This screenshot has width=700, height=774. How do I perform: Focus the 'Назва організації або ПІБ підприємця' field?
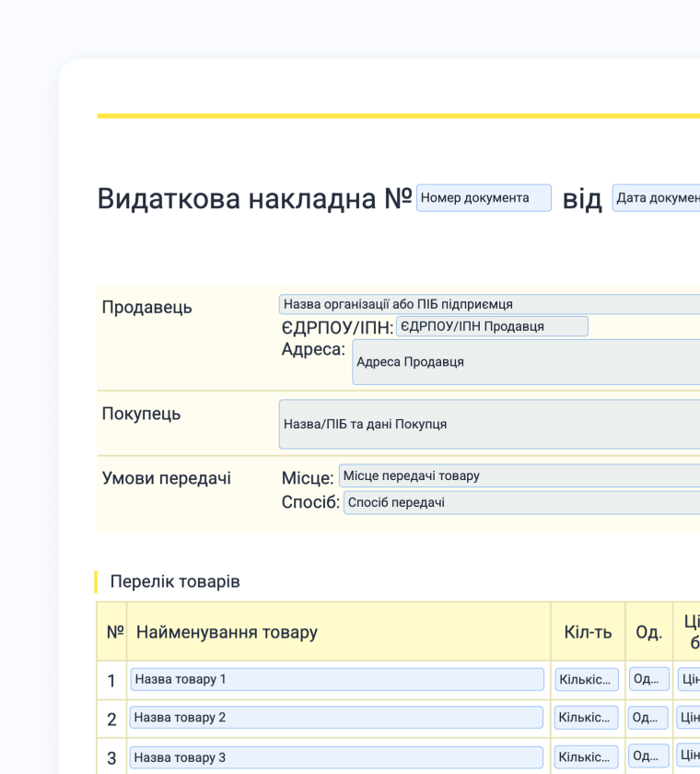(489, 304)
